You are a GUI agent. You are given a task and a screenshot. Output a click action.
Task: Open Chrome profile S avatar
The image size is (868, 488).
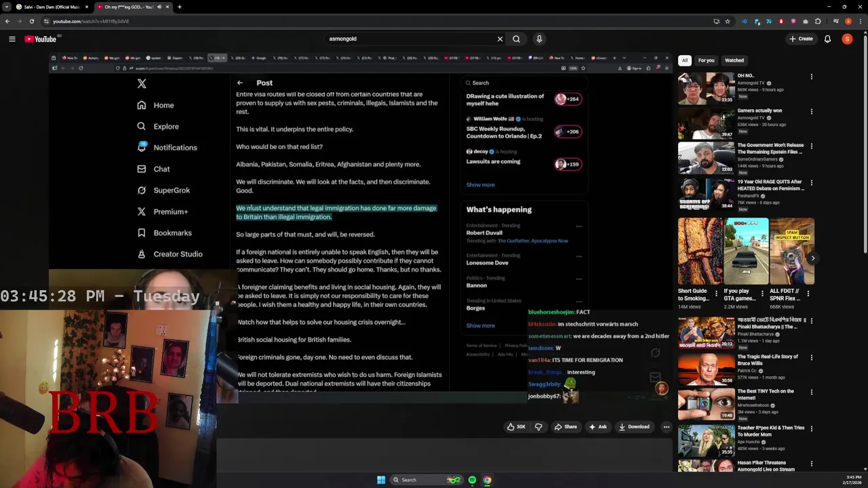pyautogui.click(x=848, y=21)
